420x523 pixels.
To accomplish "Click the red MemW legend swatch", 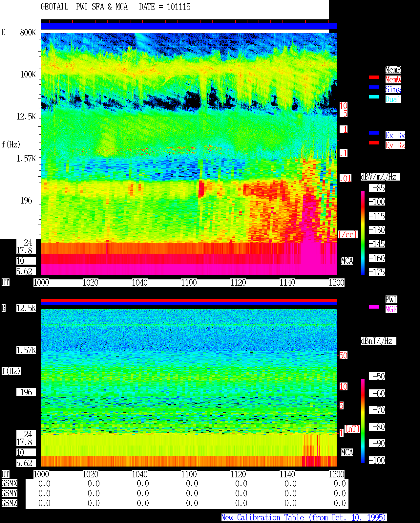I will [x=374, y=77].
